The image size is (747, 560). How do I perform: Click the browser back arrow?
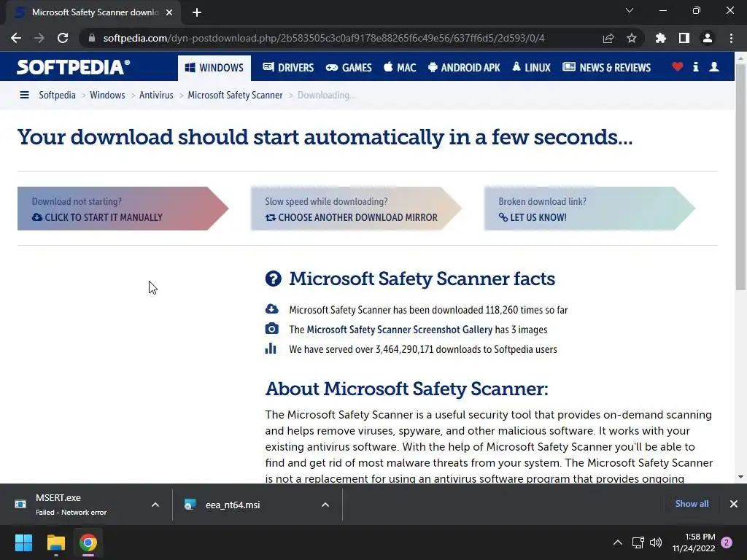16,38
